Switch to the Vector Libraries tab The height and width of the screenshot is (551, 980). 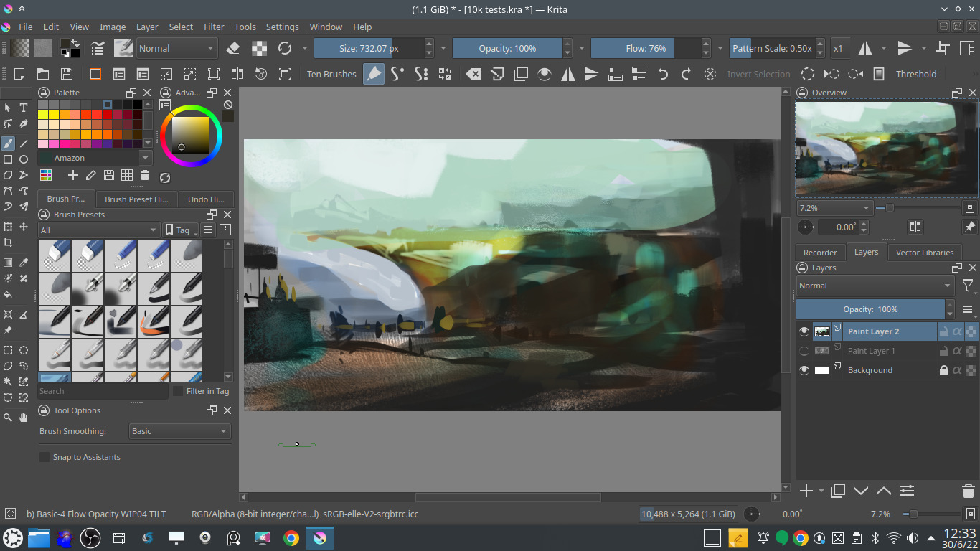925,253
